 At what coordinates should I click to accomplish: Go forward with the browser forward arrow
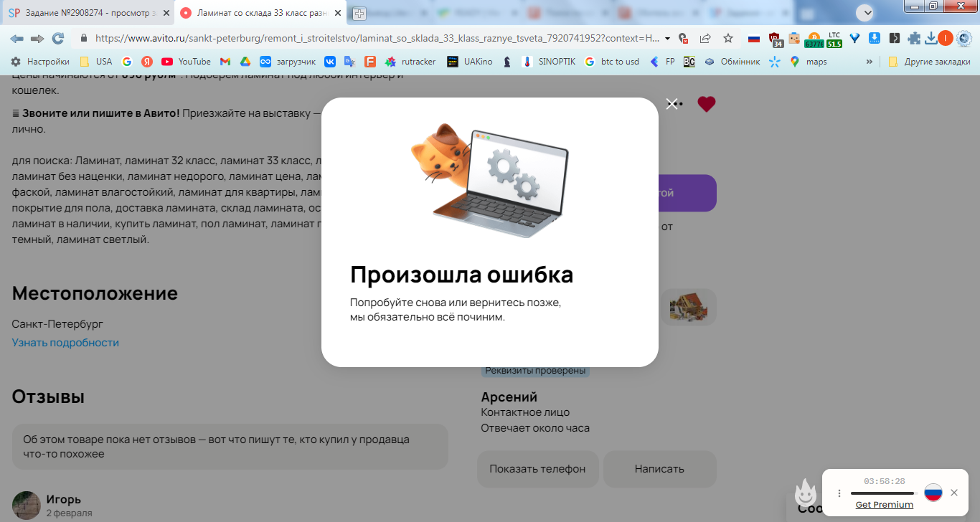[x=37, y=38]
